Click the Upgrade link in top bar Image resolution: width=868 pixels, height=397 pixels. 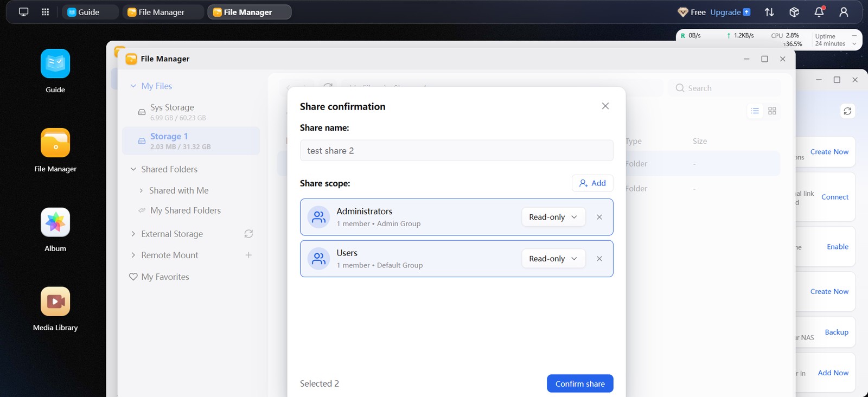click(x=730, y=12)
